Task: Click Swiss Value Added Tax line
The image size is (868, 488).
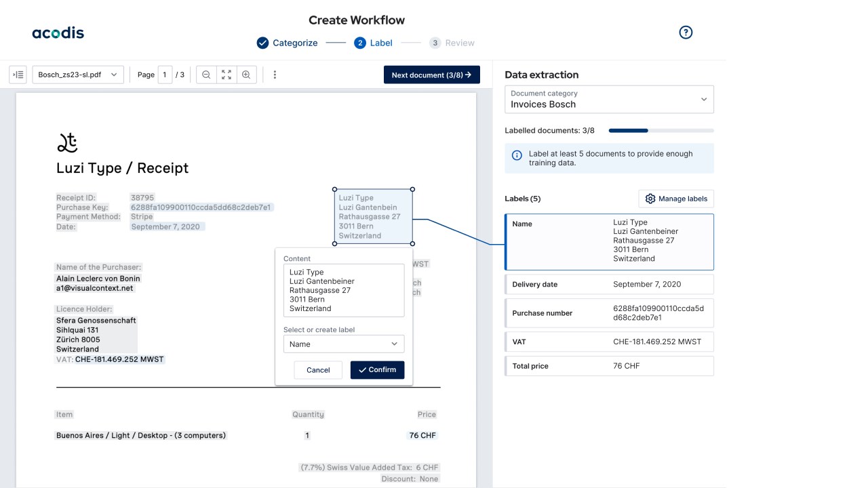Action: [x=370, y=468]
